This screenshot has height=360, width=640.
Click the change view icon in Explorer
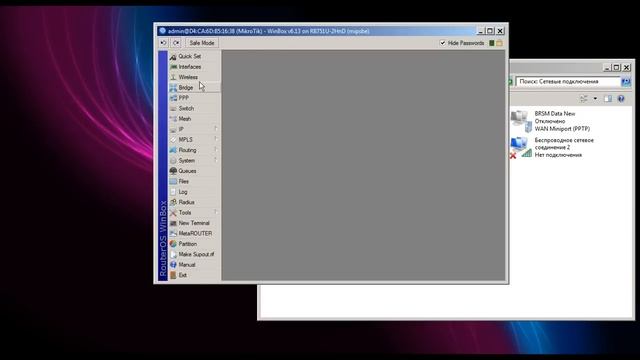coord(584,99)
